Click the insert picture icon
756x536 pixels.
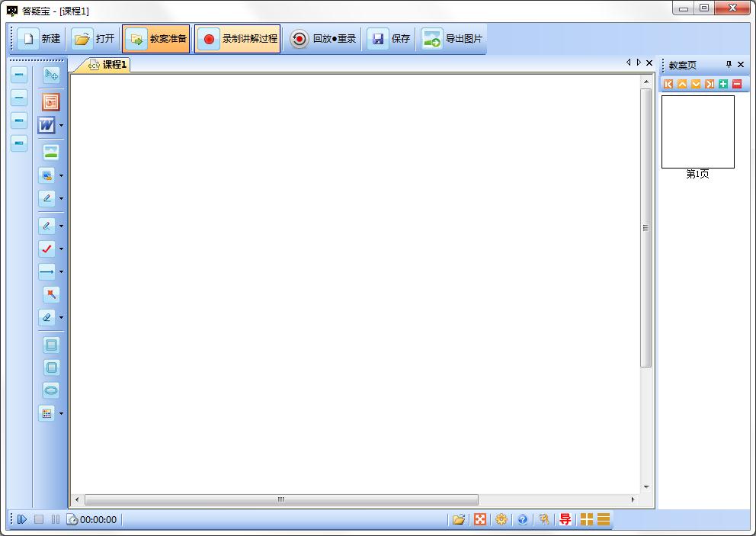(51, 152)
